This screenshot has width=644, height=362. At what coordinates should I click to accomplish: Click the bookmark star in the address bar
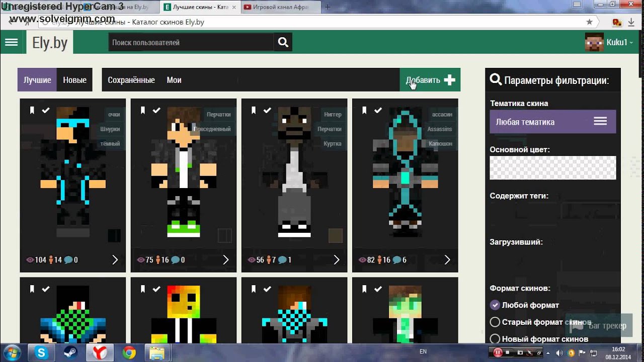(x=589, y=22)
